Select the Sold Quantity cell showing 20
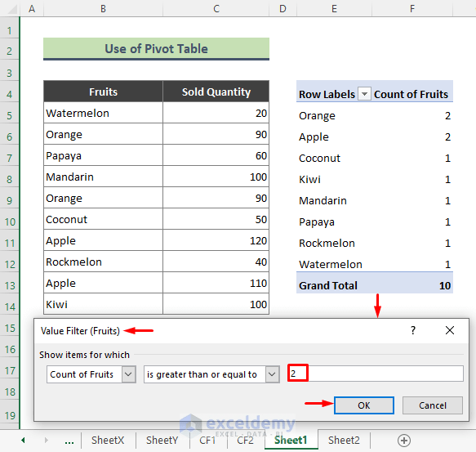The height and width of the screenshot is (452, 476). [216, 113]
